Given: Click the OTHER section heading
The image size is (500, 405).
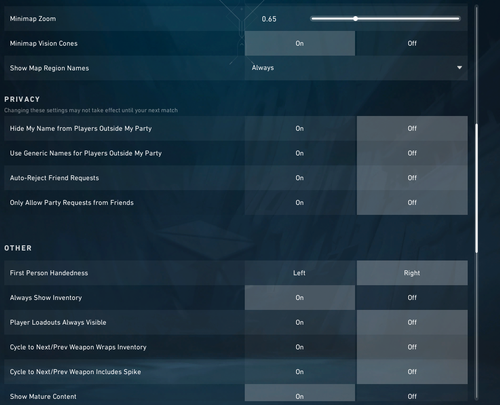Looking at the screenshot, I should tap(18, 248).
